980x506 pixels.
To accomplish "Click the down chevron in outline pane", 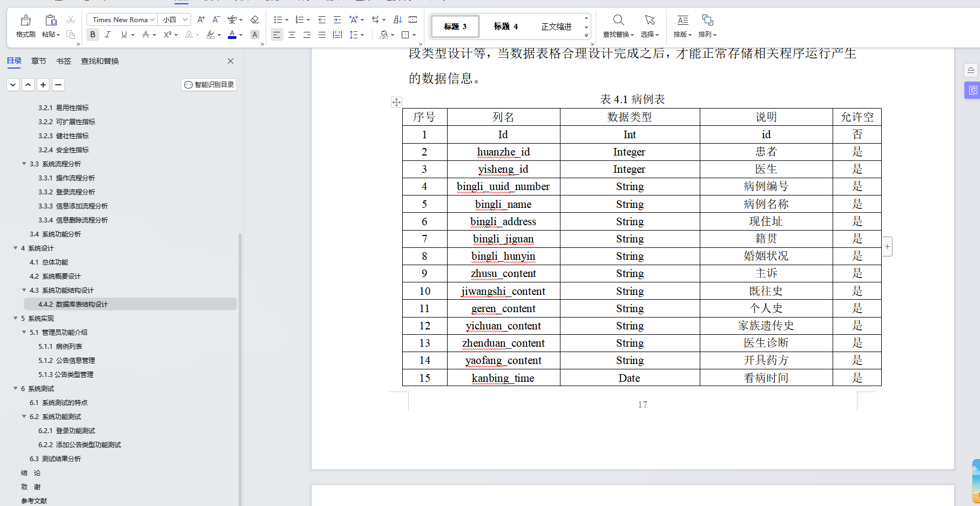I will (13, 85).
